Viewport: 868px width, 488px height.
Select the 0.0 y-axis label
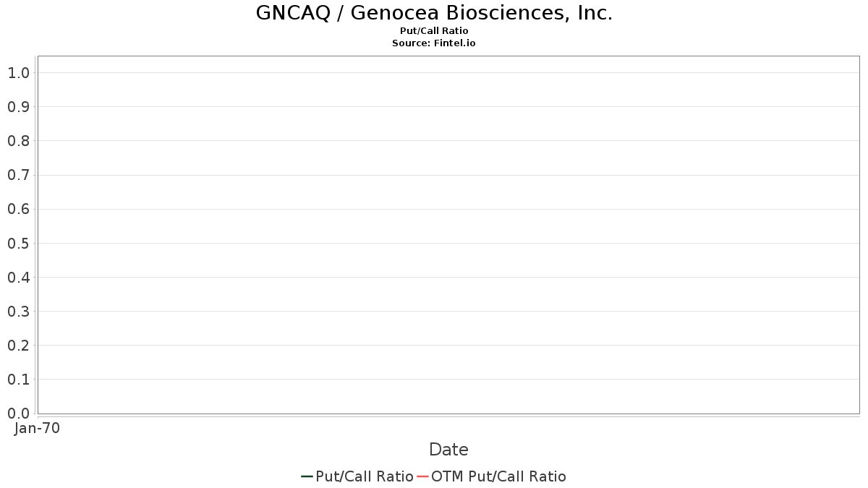(x=18, y=413)
